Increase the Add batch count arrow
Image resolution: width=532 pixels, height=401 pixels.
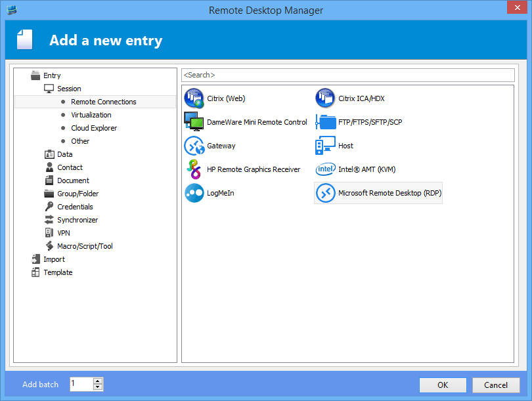(98, 381)
